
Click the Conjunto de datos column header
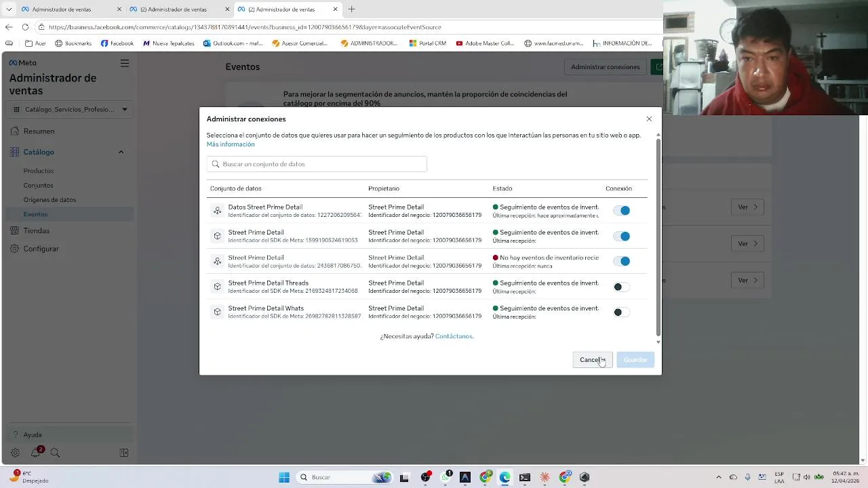[x=235, y=188]
